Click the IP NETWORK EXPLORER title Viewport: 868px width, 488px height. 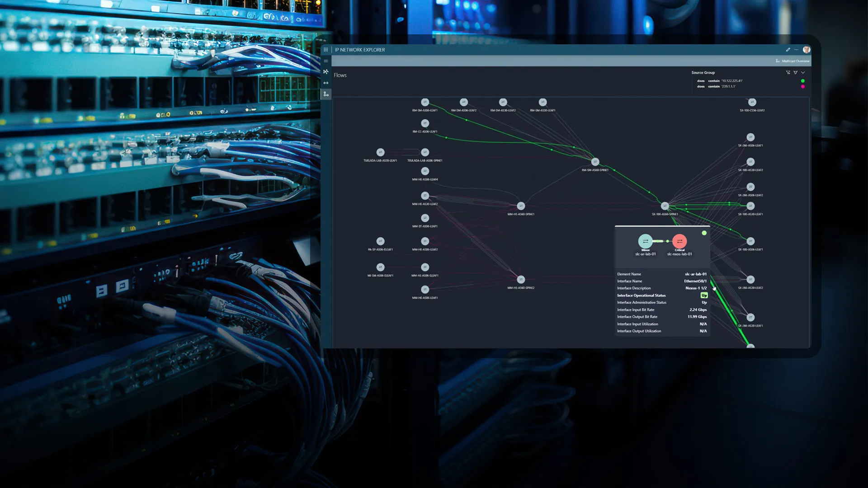[360, 50]
